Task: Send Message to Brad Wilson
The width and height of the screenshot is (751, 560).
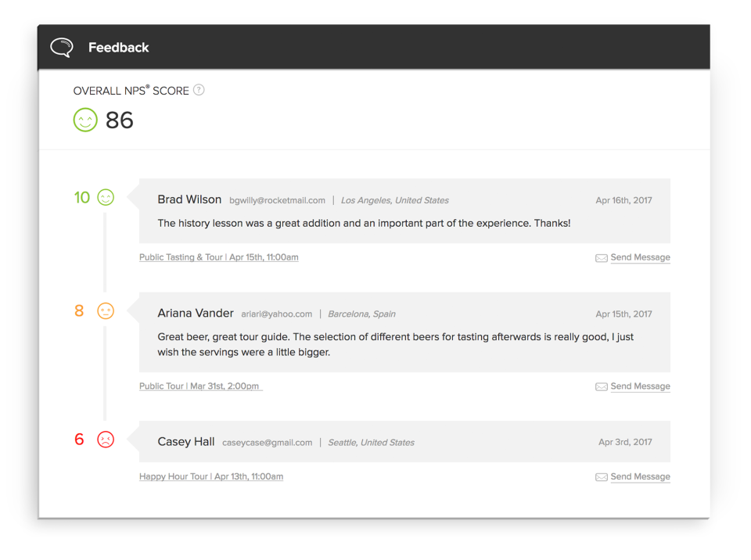Action: pyautogui.click(x=640, y=257)
